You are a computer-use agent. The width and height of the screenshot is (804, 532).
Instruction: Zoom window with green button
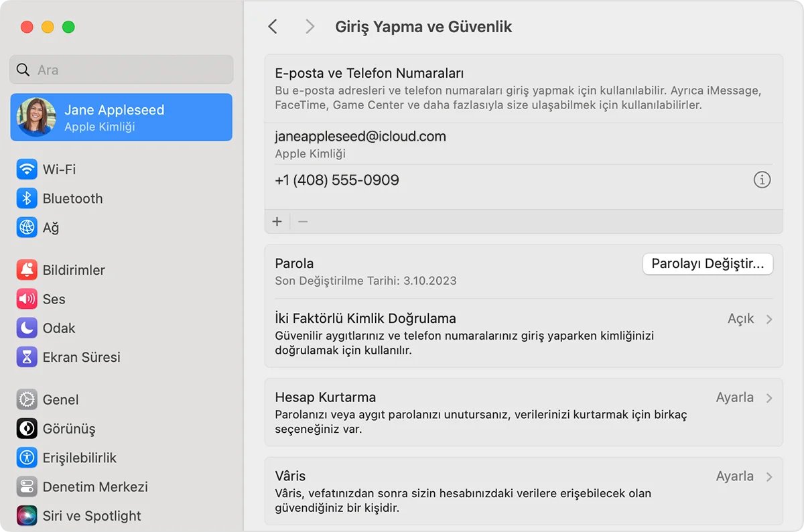[x=68, y=27]
